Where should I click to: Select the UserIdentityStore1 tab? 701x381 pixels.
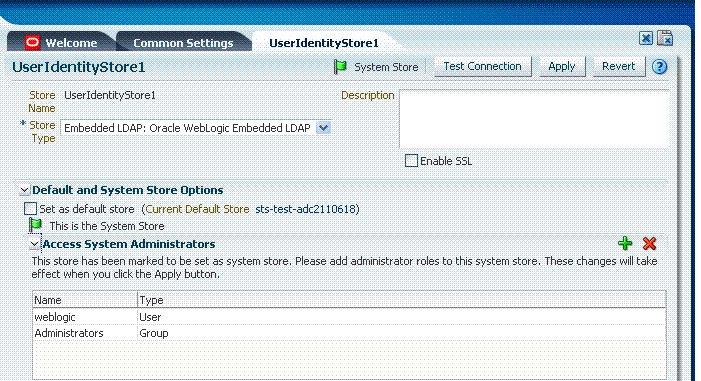pos(324,43)
